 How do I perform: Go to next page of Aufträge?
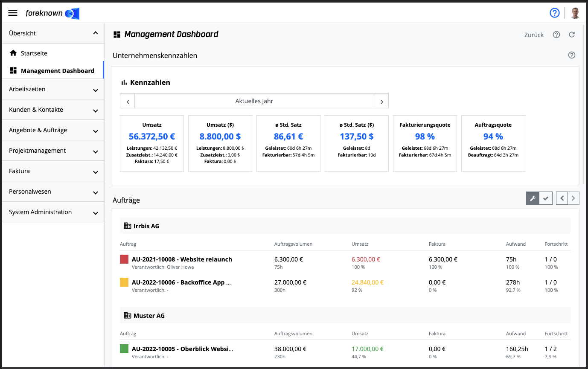click(x=573, y=198)
